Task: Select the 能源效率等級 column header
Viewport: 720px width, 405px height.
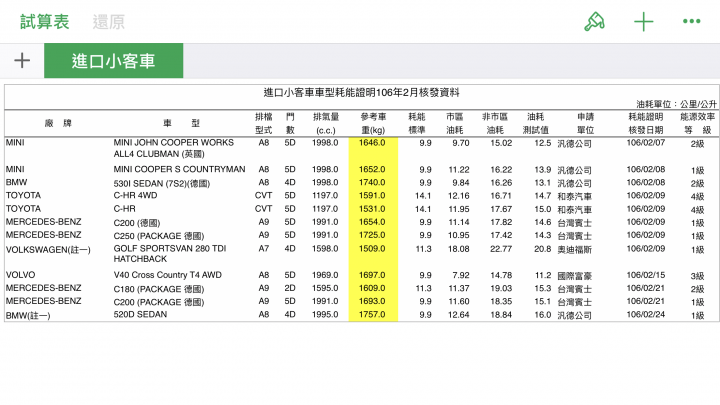Action: [x=698, y=123]
